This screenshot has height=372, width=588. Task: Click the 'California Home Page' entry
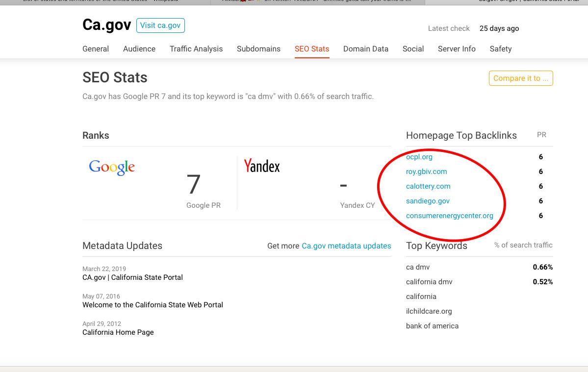118,332
